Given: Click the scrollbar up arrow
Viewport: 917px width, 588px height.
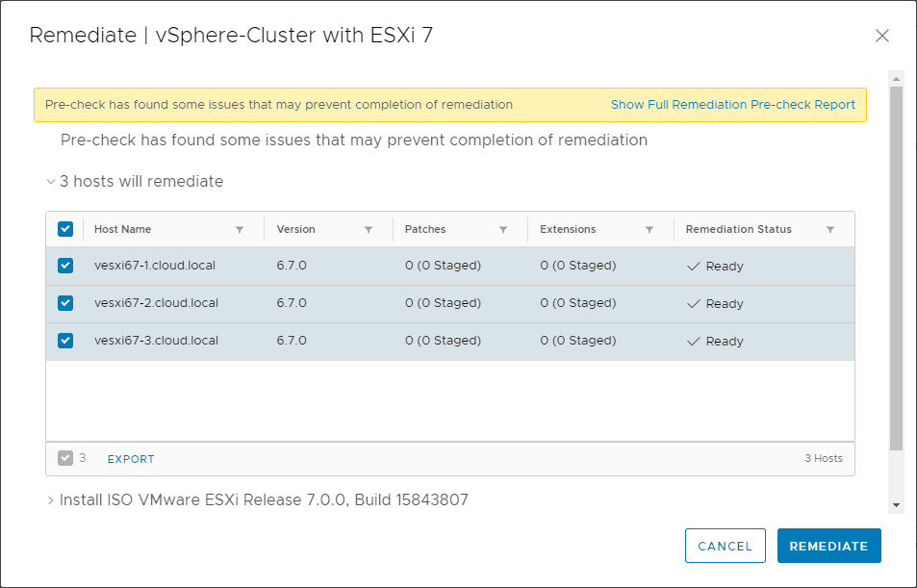Looking at the screenshot, I should click(x=896, y=79).
